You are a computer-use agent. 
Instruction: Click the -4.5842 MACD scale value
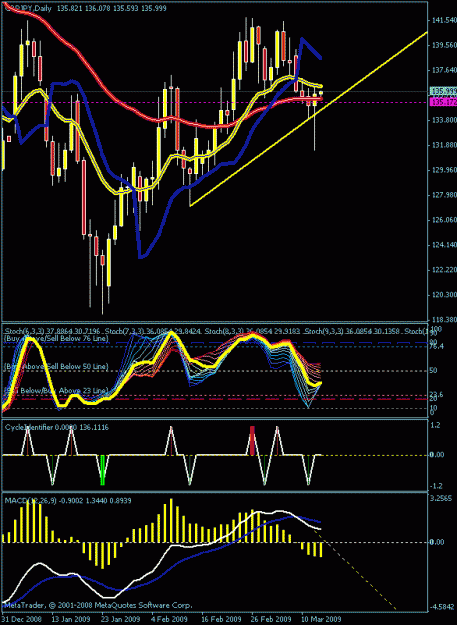click(x=442, y=608)
